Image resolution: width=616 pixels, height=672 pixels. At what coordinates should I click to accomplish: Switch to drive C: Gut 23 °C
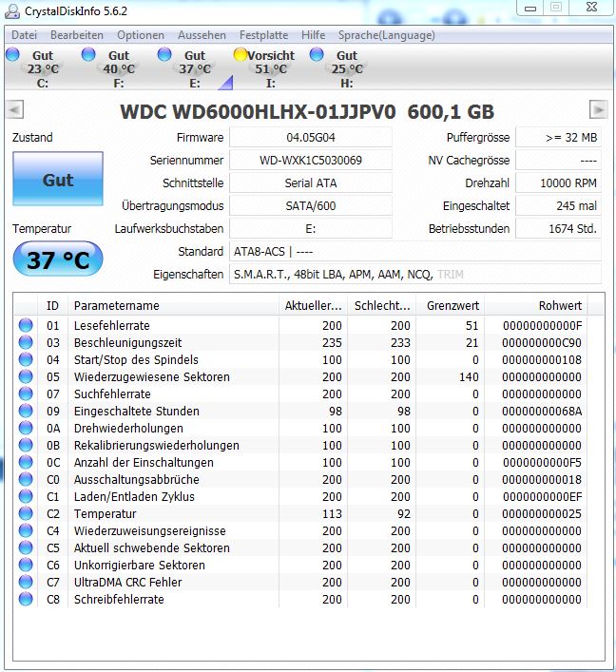pyautogui.click(x=43, y=68)
